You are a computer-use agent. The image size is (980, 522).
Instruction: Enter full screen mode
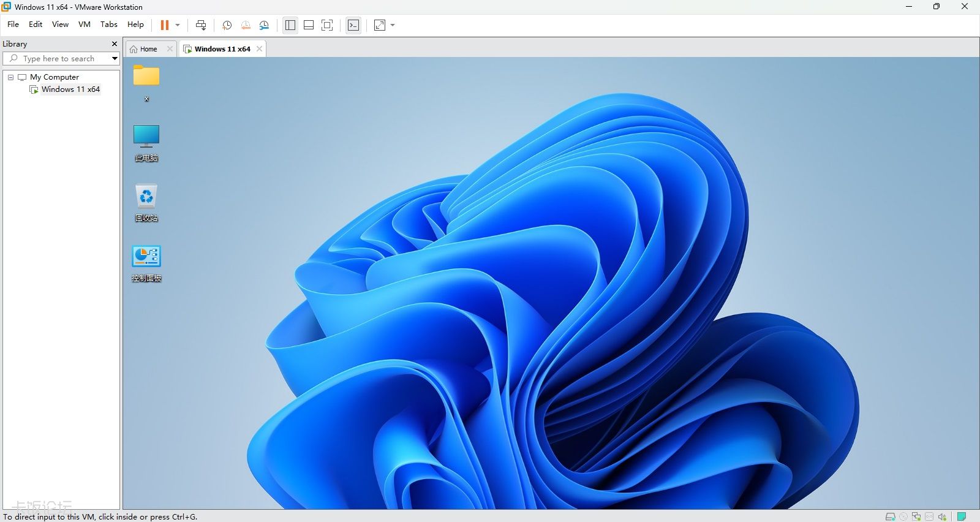pos(327,25)
